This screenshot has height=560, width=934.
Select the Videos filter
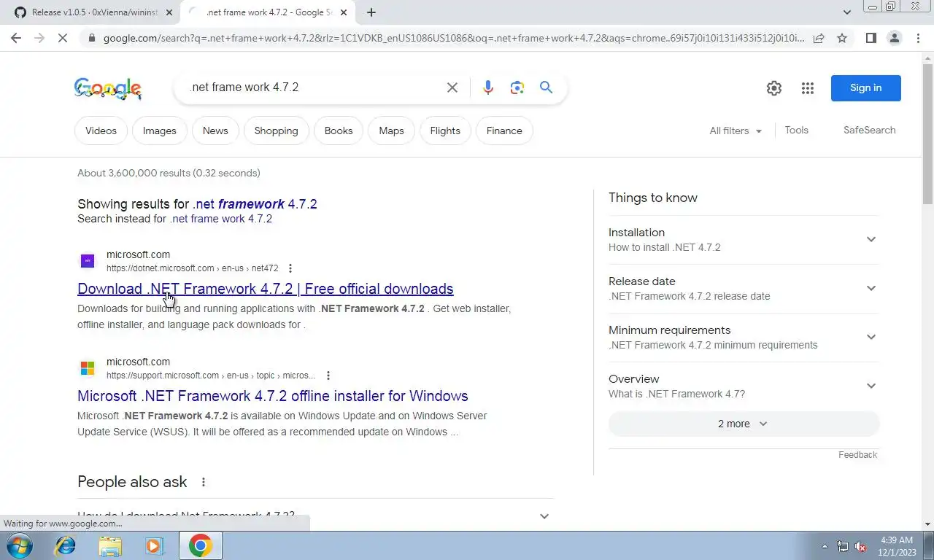[x=101, y=131]
